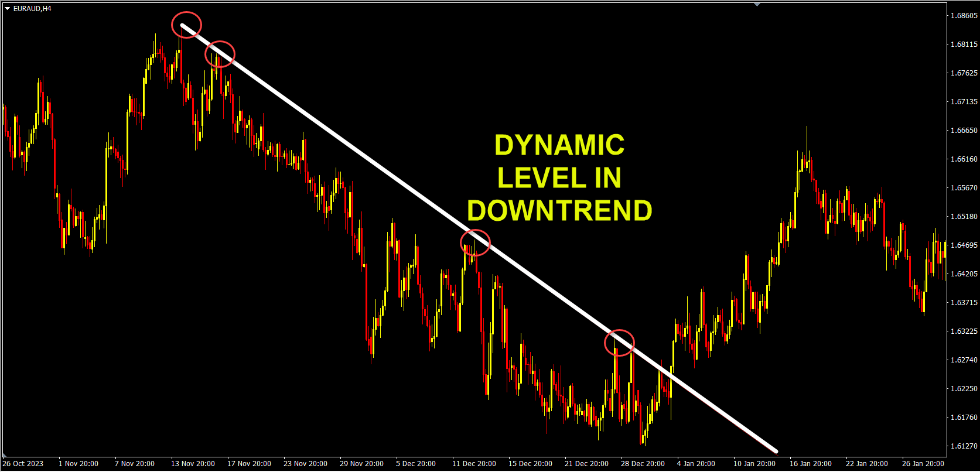This screenshot has width=980, height=472.
Task: Click the 4 Jan 20:00 time label
Action: pyautogui.click(x=696, y=464)
